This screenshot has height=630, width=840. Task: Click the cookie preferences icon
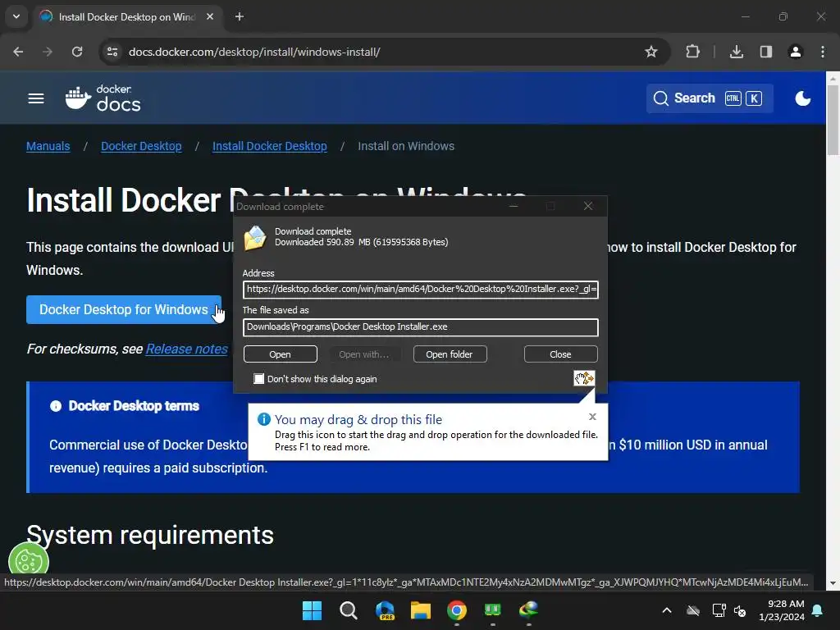click(x=29, y=561)
